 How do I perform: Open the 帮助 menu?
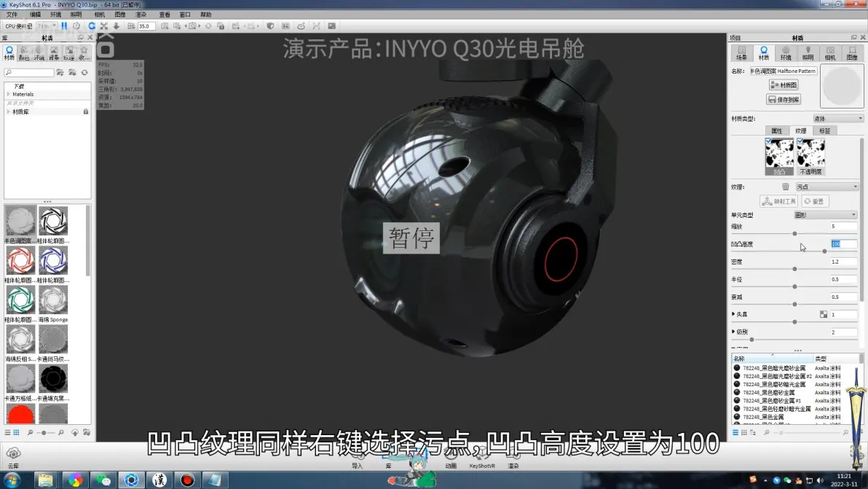(x=205, y=15)
